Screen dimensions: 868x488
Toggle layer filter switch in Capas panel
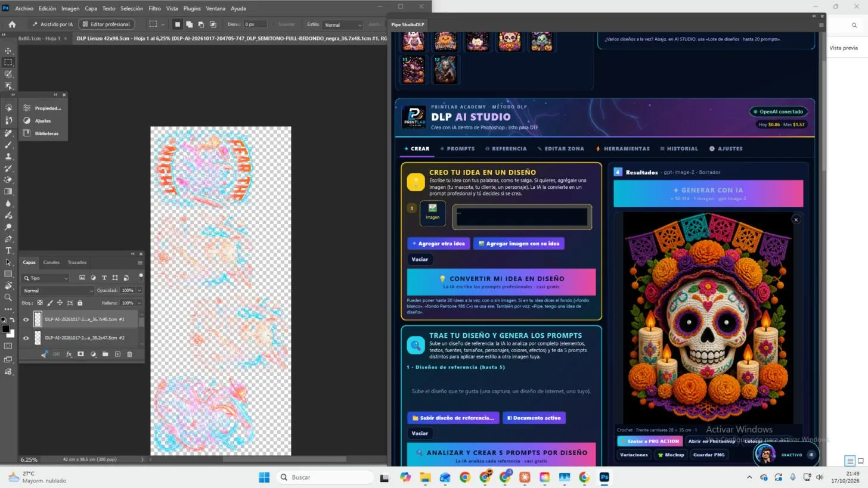141,276
